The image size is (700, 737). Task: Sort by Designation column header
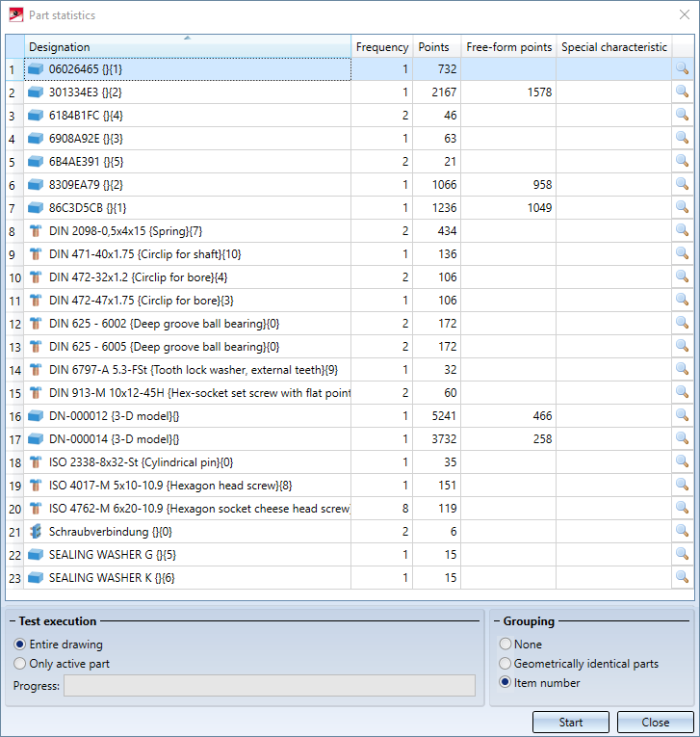[187, 47]
